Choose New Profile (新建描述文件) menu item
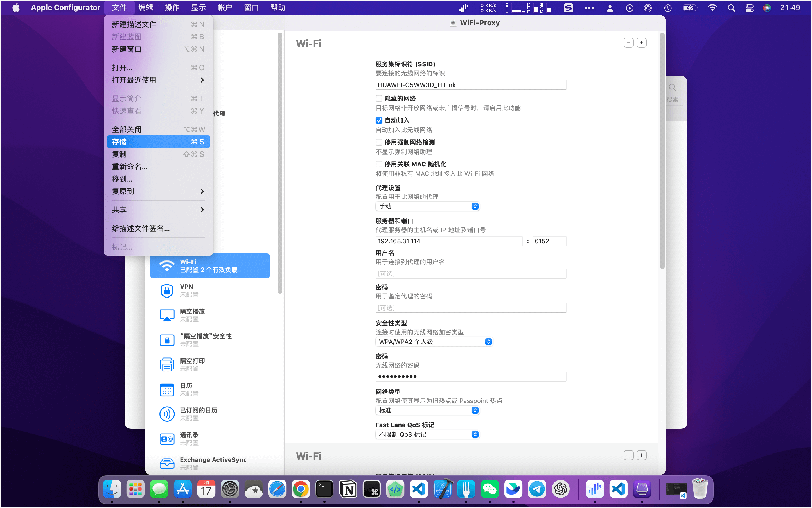 (x=158, y=24)
